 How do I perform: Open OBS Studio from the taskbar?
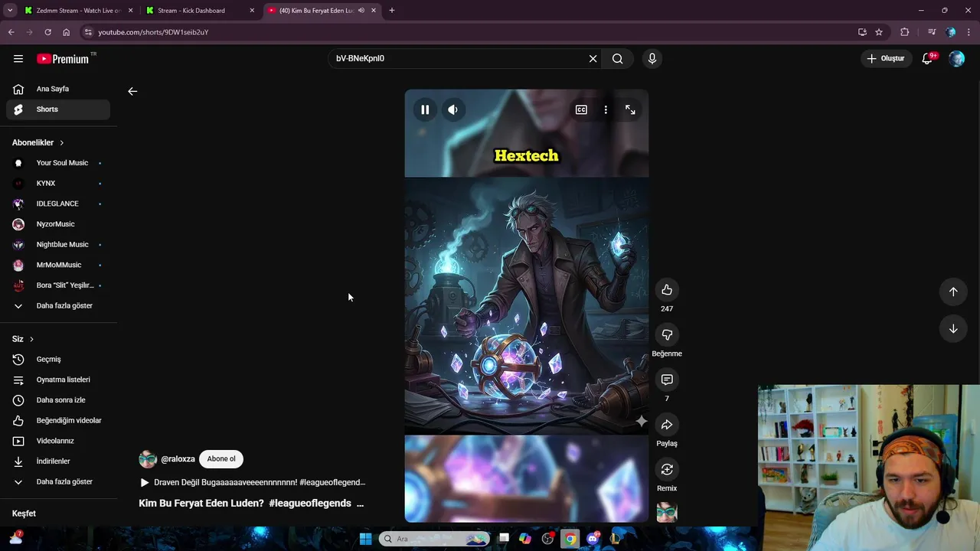[547, 539]
